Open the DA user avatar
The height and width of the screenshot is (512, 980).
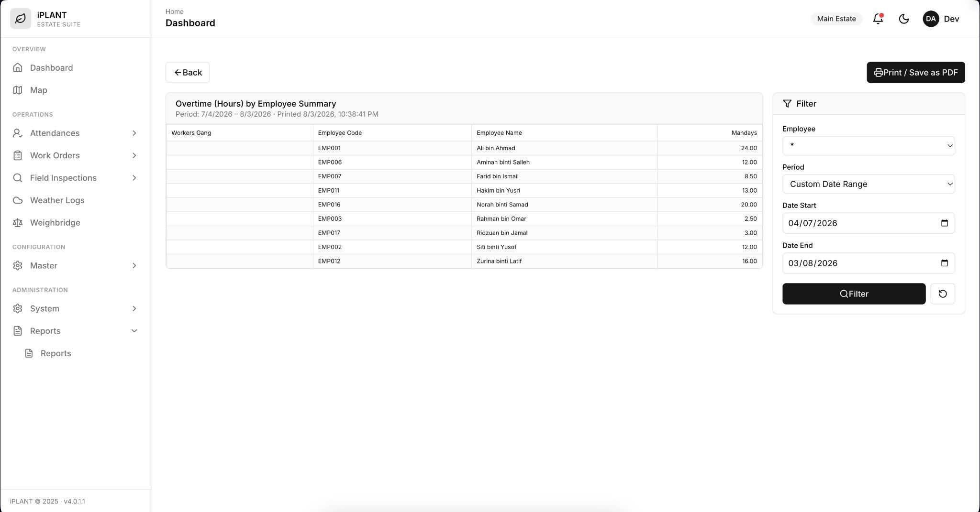click(931, 19)
